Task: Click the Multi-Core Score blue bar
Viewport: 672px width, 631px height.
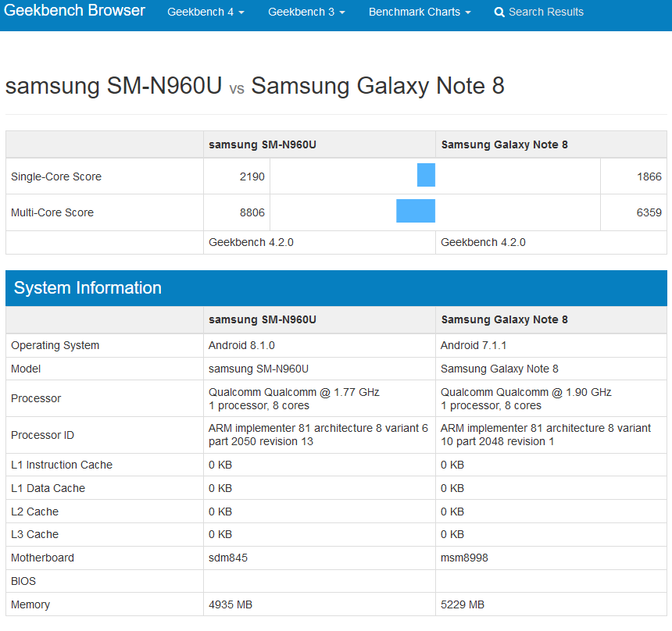Action: 416,211
